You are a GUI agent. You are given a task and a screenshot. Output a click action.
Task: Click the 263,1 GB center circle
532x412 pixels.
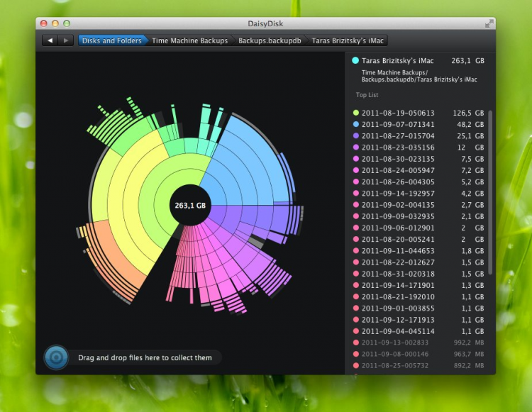click(191, 205)
